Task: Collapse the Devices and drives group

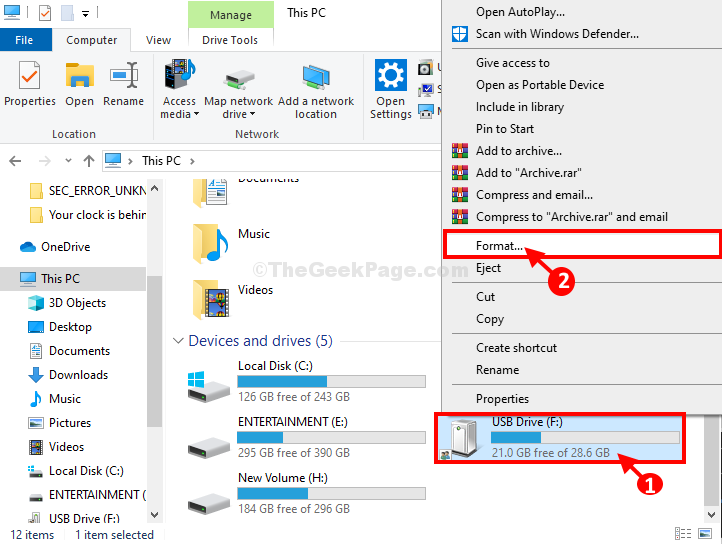Action: (178, 341)
